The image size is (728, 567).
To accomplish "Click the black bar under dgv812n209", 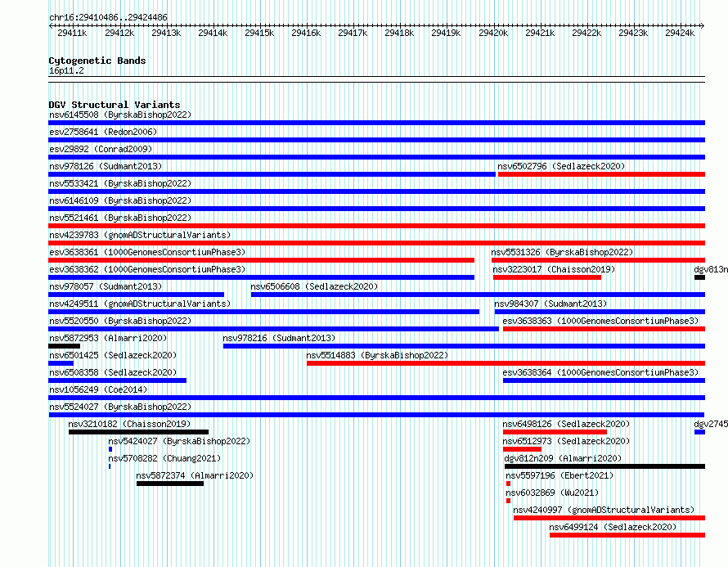I will (604, 466).
